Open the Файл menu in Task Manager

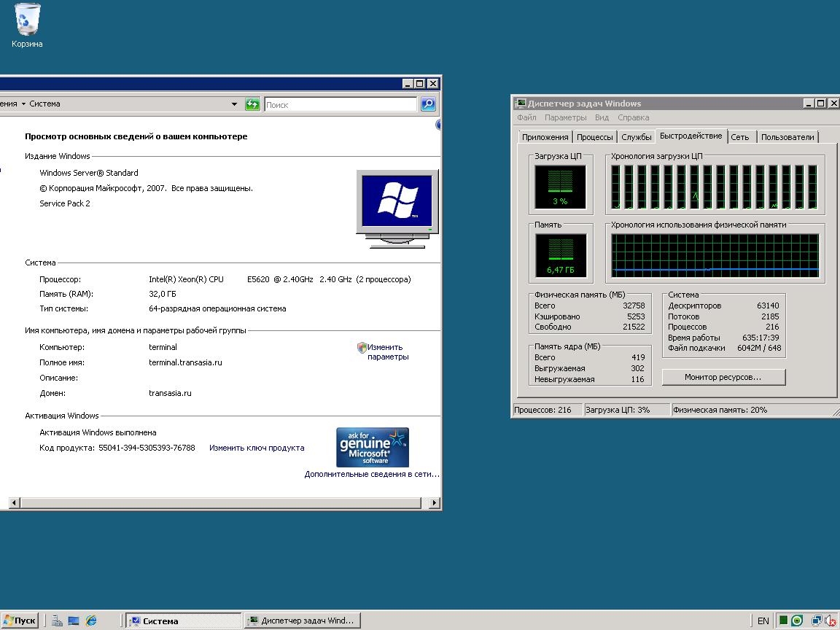[x=526, y=117]
